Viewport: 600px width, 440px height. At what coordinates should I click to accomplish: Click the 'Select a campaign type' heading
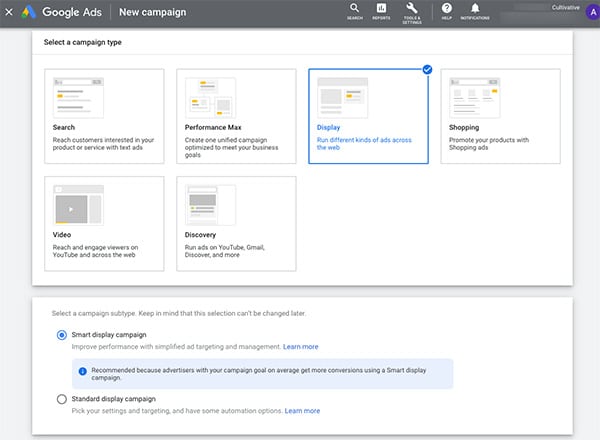[83, 42]
